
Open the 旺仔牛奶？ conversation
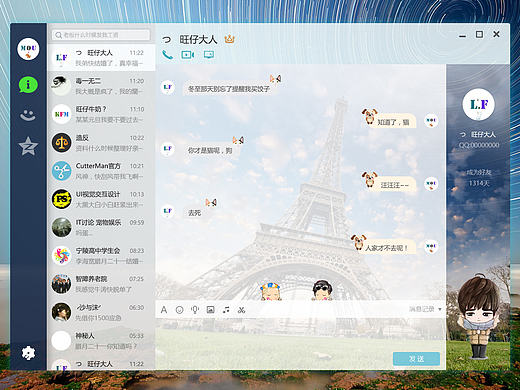101,114
